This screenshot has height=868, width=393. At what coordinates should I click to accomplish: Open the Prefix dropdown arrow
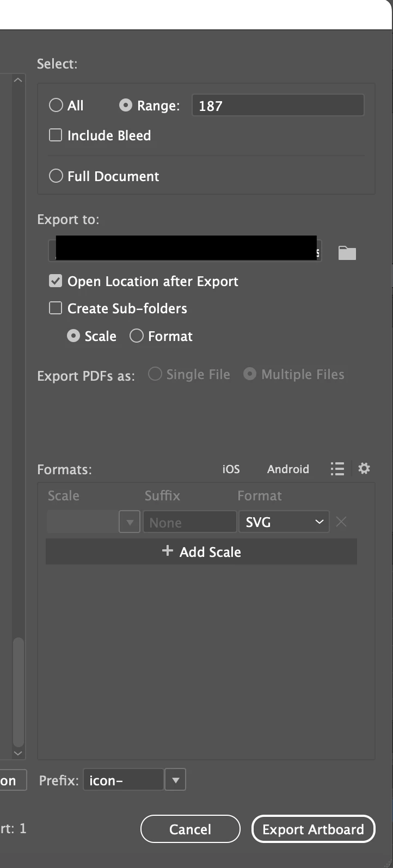pos(175,780)
